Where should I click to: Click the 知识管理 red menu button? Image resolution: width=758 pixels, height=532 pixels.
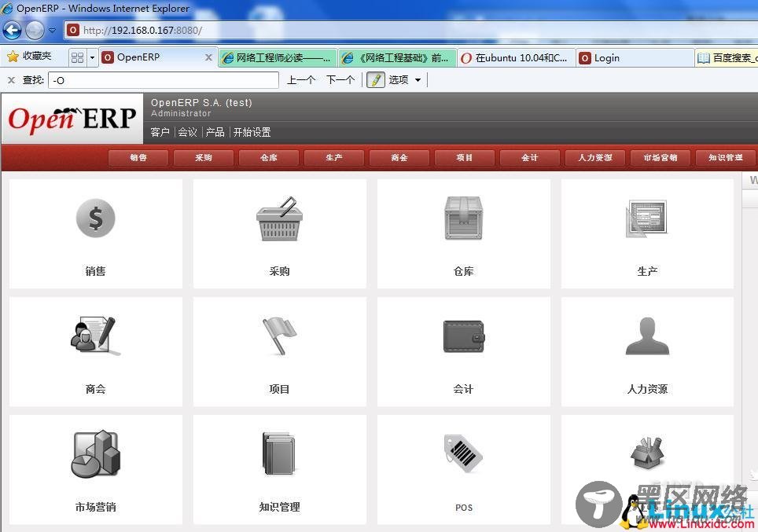point(726,157)
